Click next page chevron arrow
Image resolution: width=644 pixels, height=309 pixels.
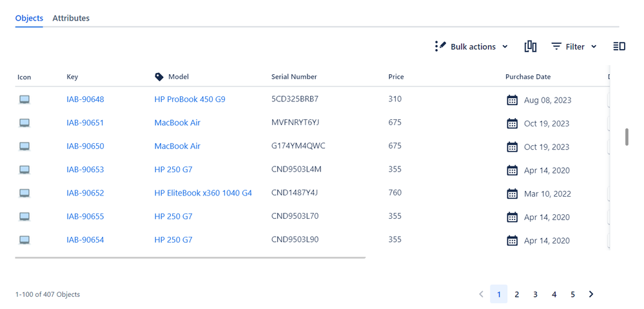click(x=591, y=294)
